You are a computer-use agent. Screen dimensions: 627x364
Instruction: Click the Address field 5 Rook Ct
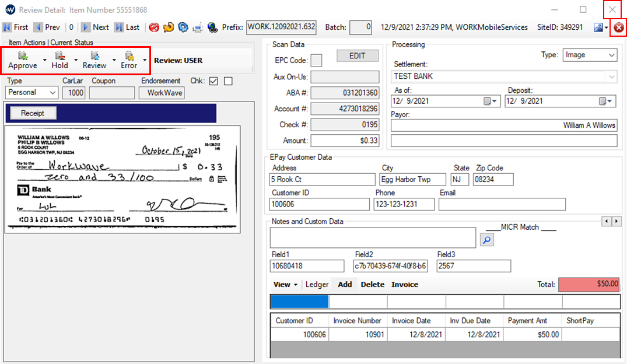coord(323,180)
